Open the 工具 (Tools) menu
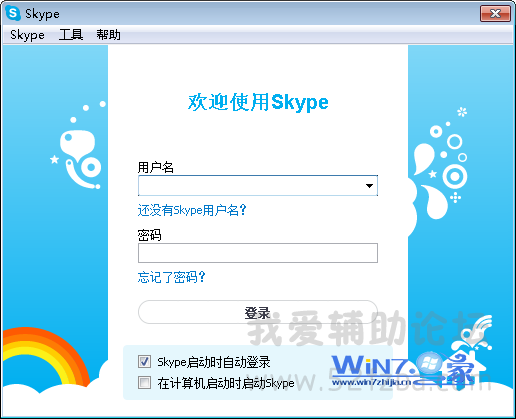Viewport: 516px width, 419px height. click(71, 35)
